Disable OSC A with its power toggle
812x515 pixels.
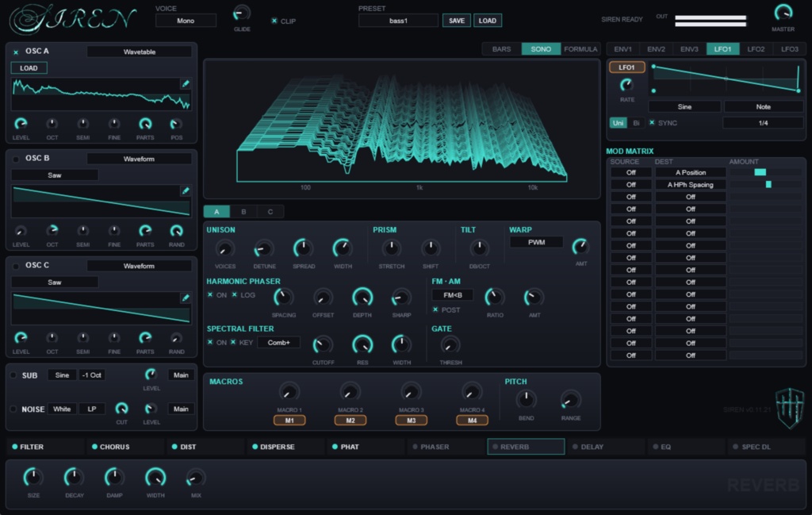point(16,52)
